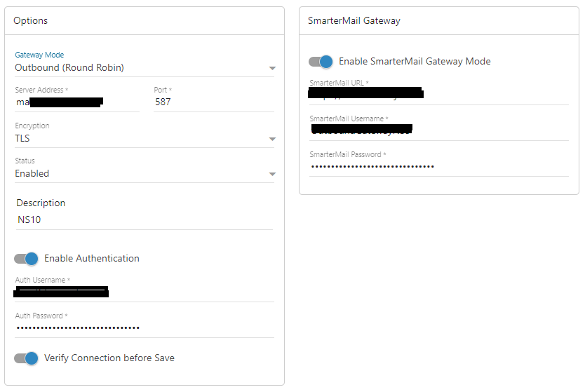Click the Description label
585x392 pixels.
(x=41, y=203)
